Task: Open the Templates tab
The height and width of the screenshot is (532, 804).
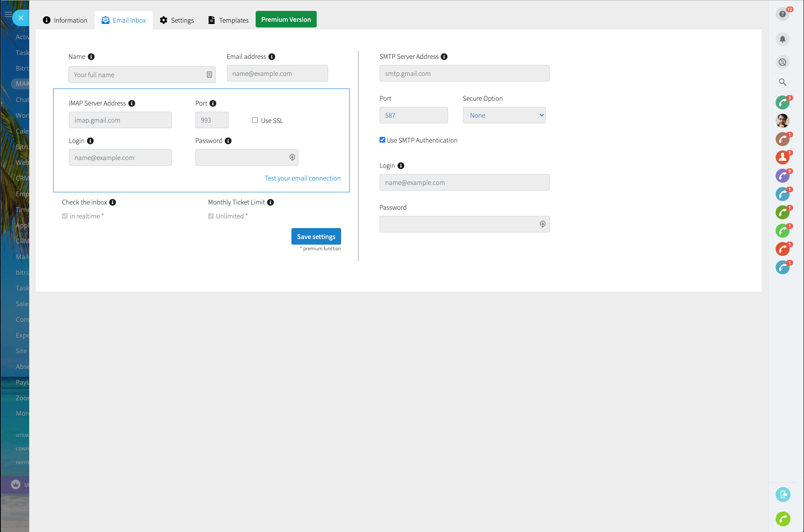Action: click(x=229, y=20)
